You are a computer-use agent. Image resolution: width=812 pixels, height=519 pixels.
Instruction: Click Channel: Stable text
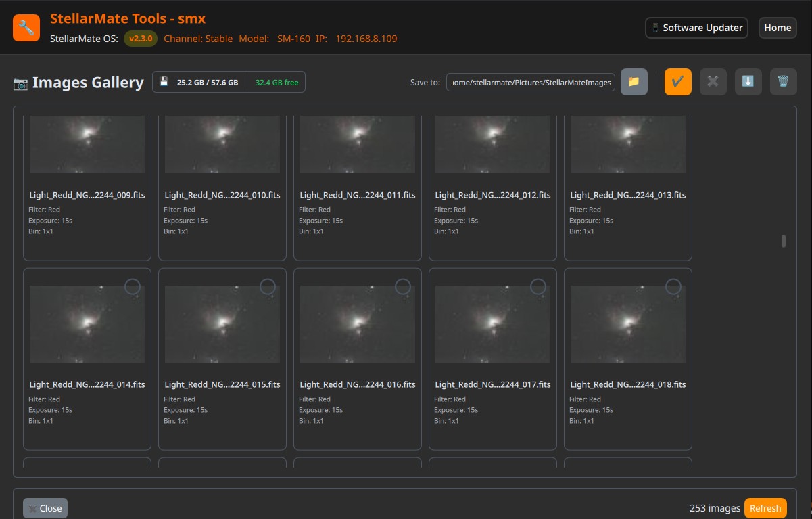coord(198,39)
